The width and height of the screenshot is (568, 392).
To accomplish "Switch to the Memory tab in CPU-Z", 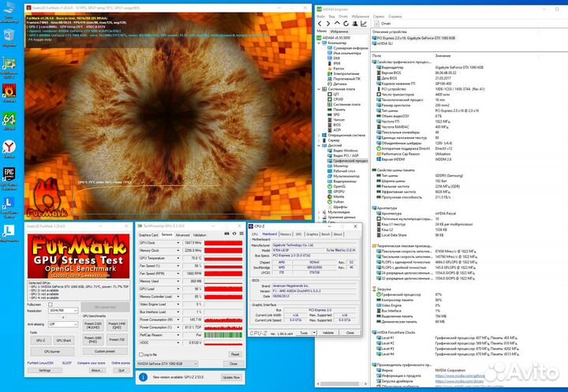I will 286,234.
